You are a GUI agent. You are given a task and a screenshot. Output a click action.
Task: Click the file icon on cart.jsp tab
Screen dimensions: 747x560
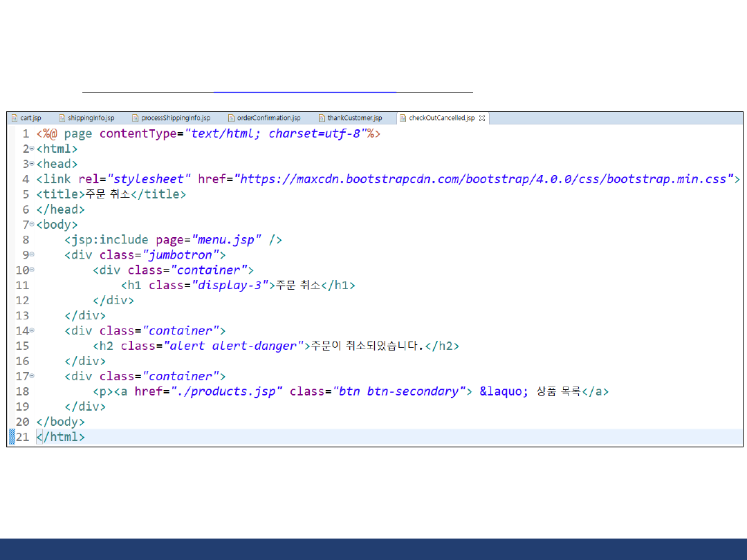click(15, 118)
